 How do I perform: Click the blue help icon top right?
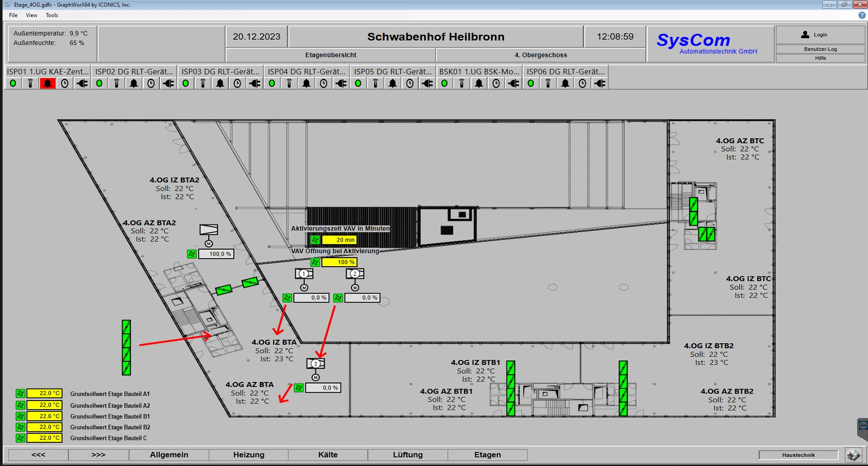tap(861, 15)
